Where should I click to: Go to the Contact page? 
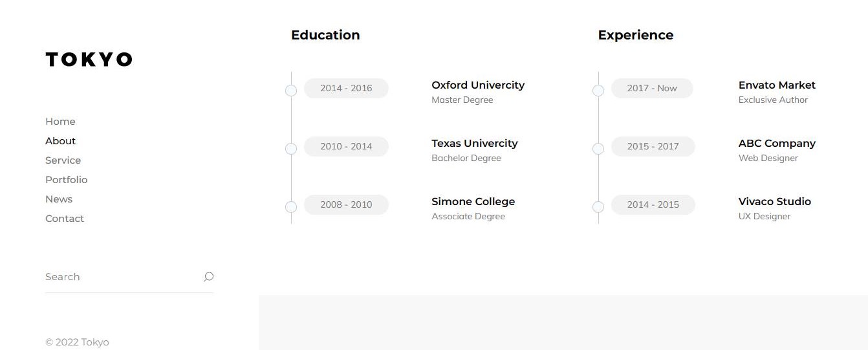tap(65, 219)
